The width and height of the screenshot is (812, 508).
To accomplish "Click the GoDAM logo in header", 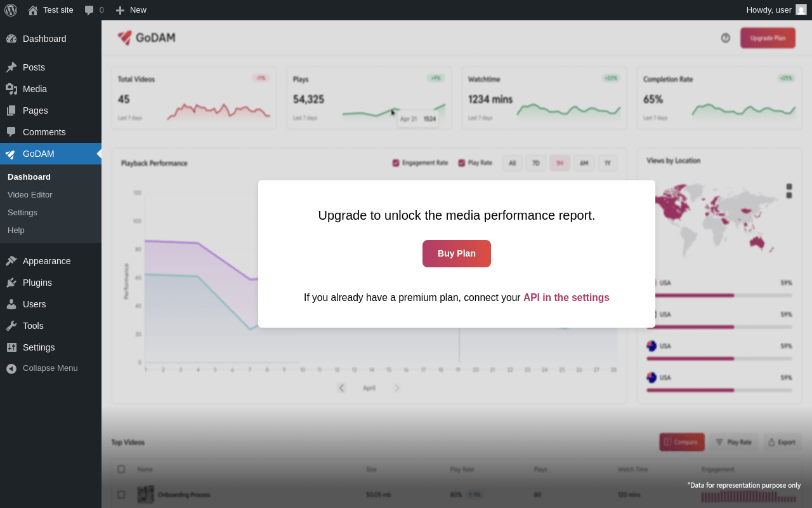I will [147, 38].
